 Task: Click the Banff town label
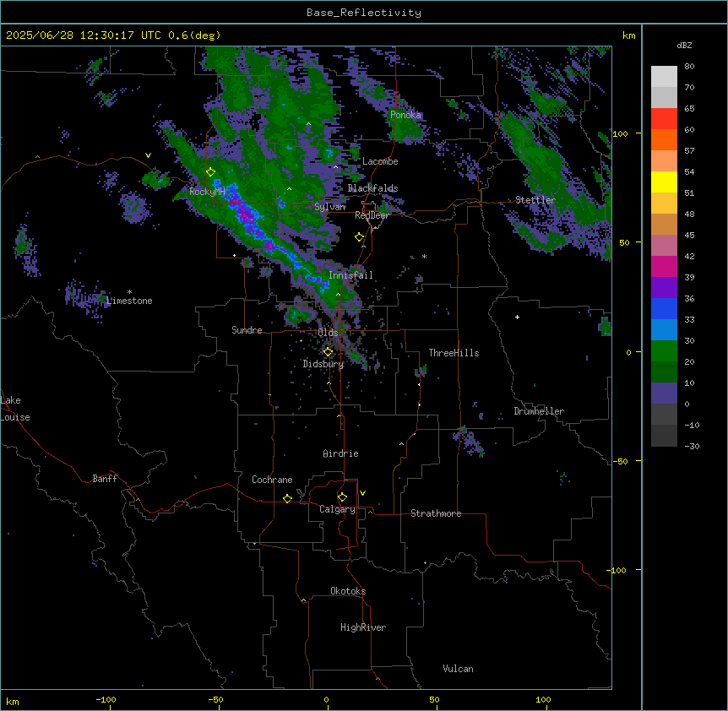pyautogui.click(x=105, y=479)
